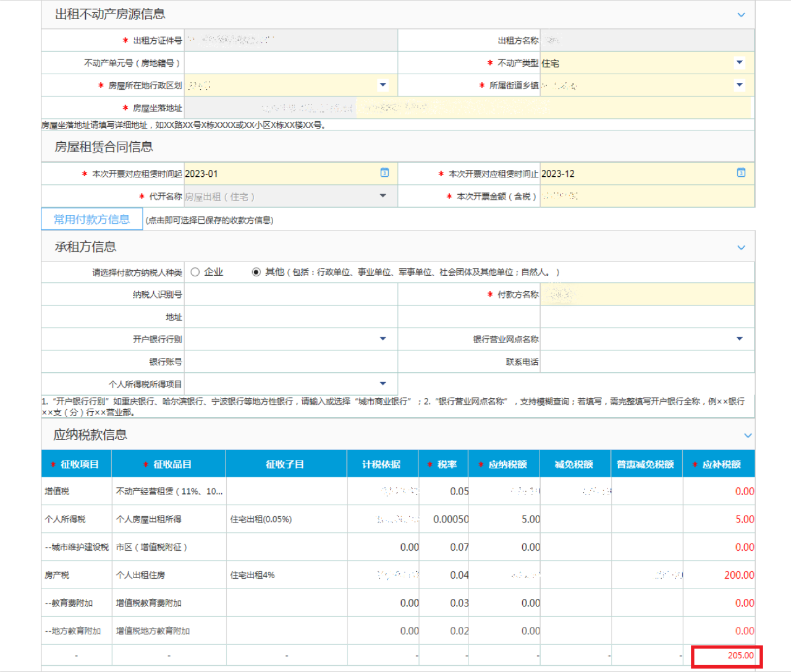This screenshot has width=791, height=672.
Task: Open the 所属街道乡镇 street dropdown
Action: (x=738, y=85)
